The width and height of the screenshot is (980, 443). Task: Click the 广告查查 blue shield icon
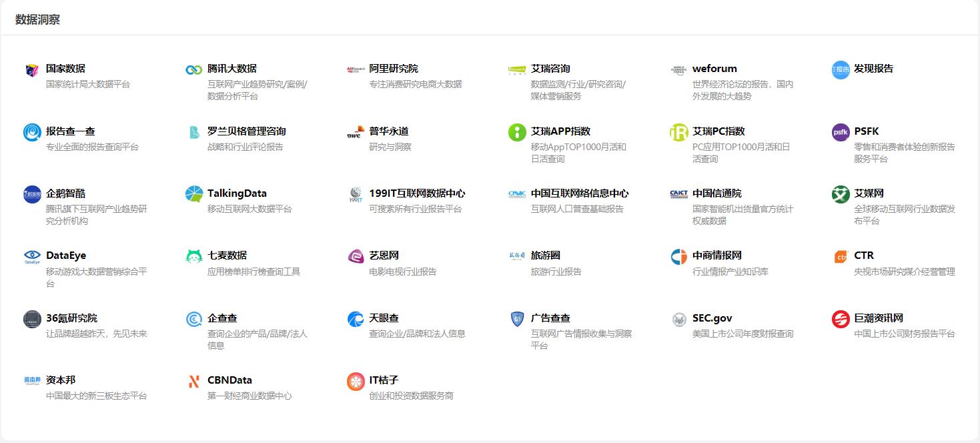click(x=516, y=319)
